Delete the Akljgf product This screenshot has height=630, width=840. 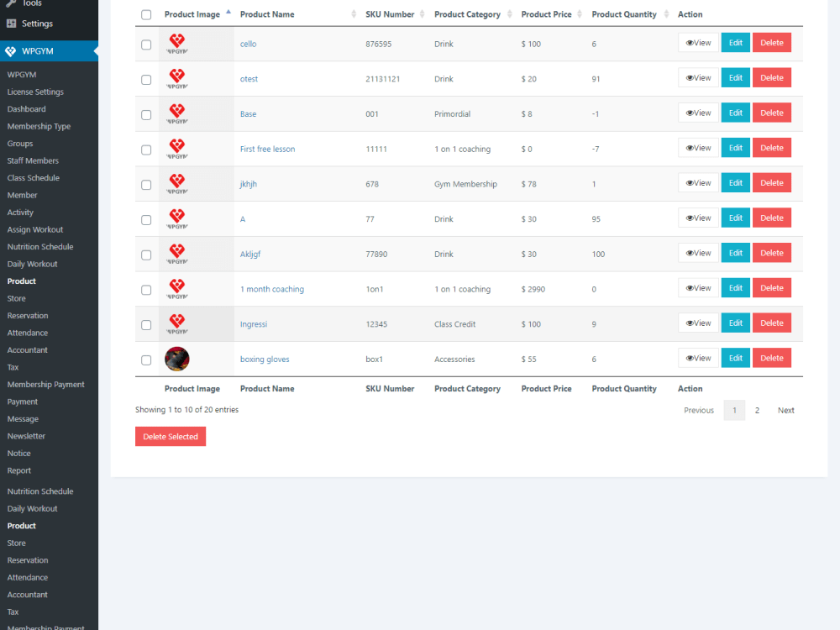click(771, 253)
